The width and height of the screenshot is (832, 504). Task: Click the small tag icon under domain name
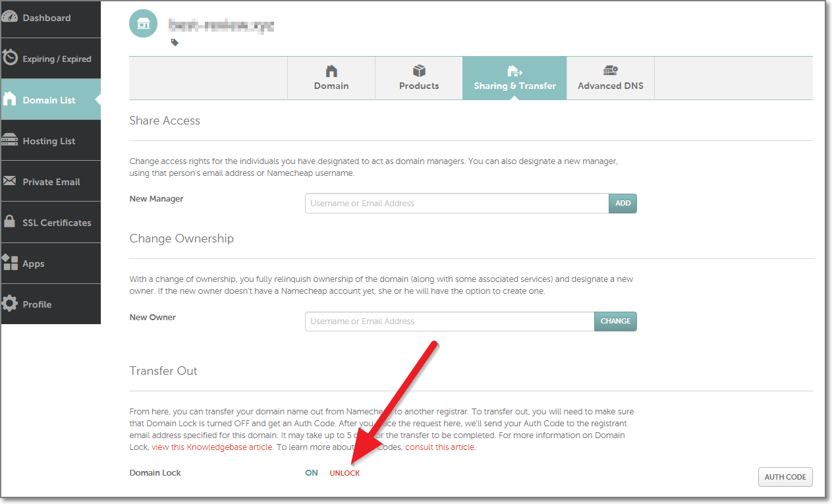click(x=175, y=42)
